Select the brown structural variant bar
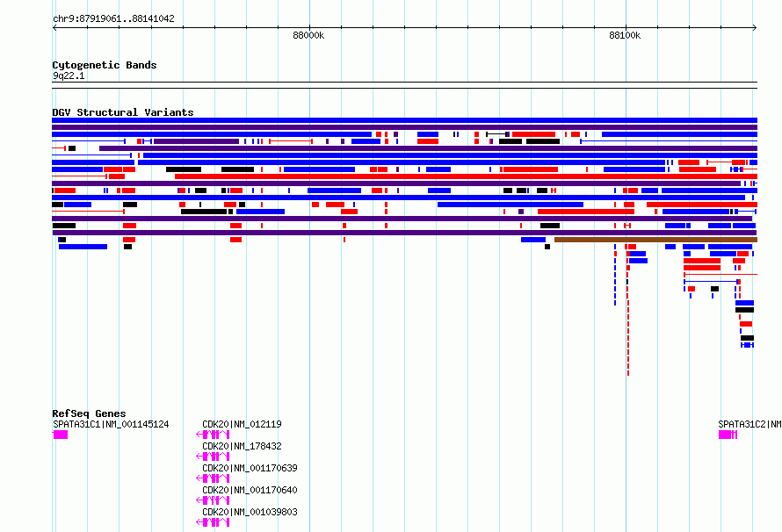The width and height of the screenshot is (782, 532). point(655,240)
